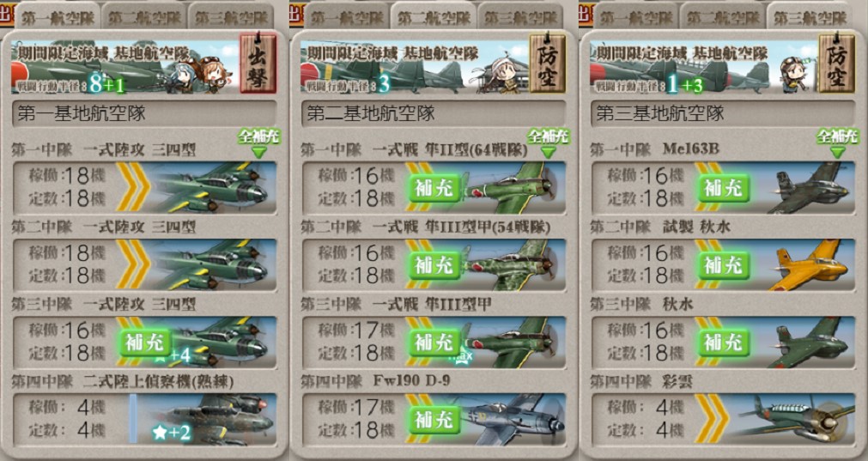Select the 二式陸上偵察機(熟練) aircraft icon
The image size is (868, 461).
point(213,420)
